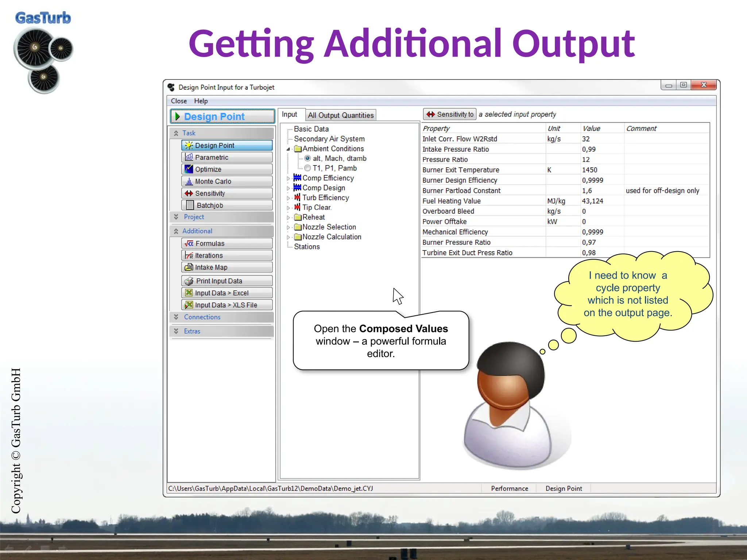The height and width of the screenshot is (560, 747).
Task: Collapse the Ambient Conditions folder
Action: pyautogui.click(x=288, y=149)
